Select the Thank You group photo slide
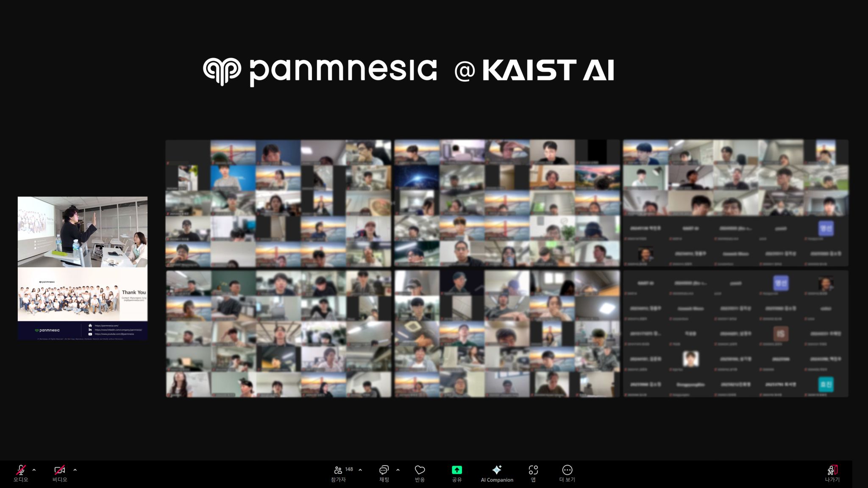This screenshot has width=868, height=488. [83, 304]
